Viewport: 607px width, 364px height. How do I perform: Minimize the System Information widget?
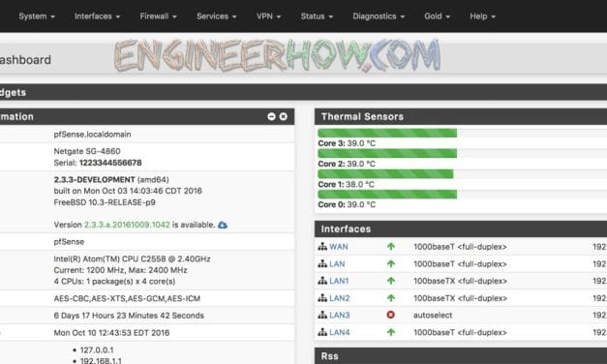[271, 116]
